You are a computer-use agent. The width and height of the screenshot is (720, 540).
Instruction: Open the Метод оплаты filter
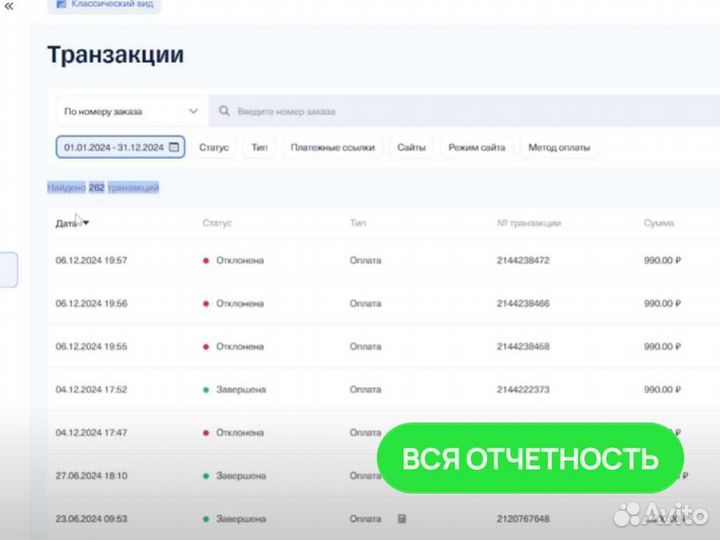(559, 147)
